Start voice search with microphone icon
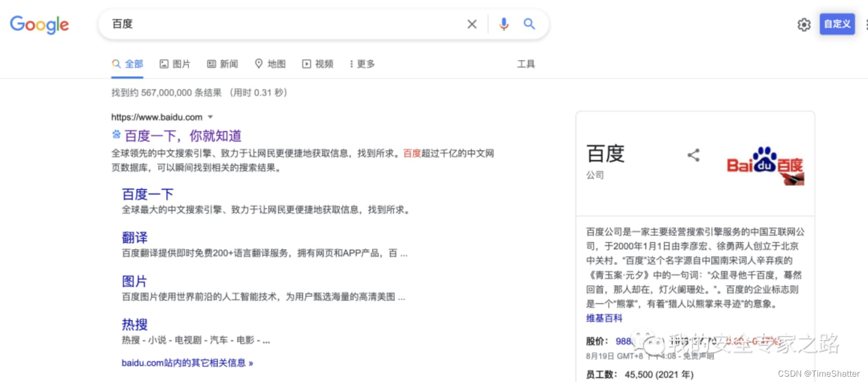 504,24
